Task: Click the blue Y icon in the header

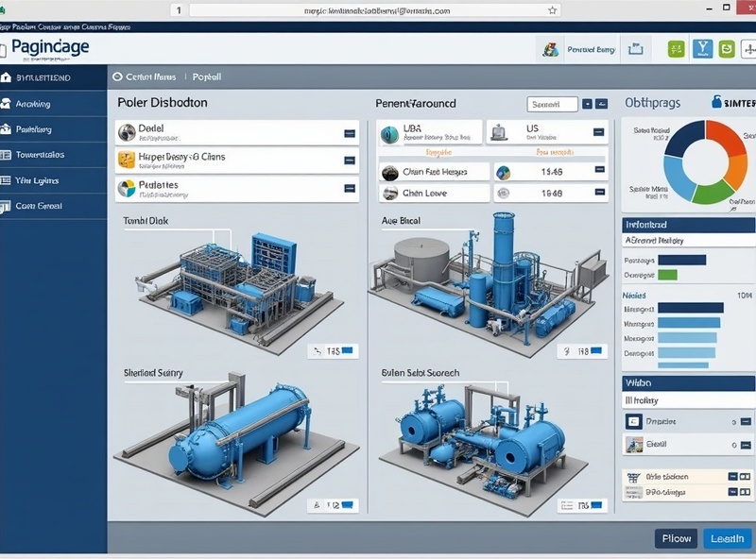Action: [702, 49]
